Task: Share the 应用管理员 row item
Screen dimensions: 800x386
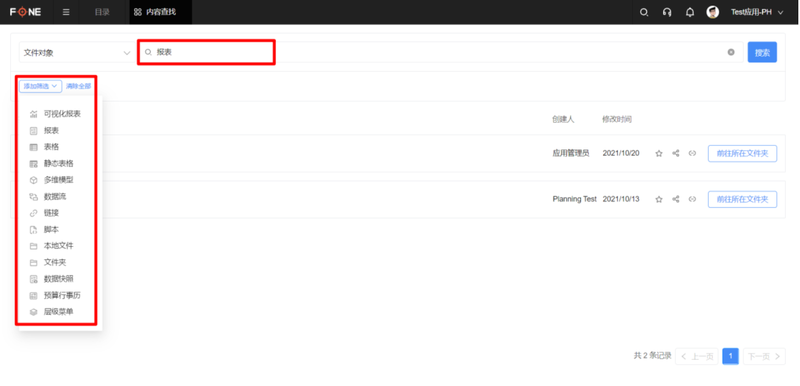Action: (x=676, y=153)
